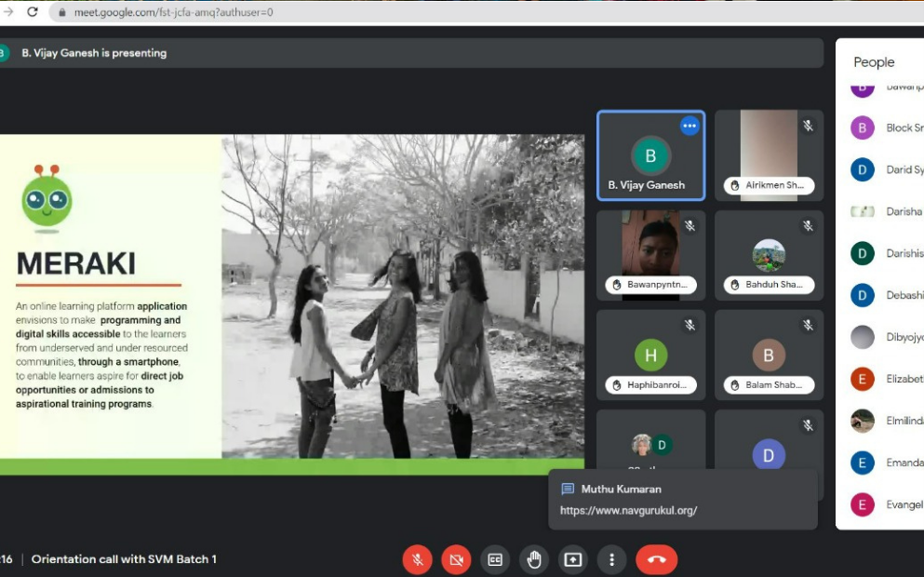This screenshot has width=924, height=577.
Task: Click the shared MERAKI presentation slide
Action: point(292,297)
